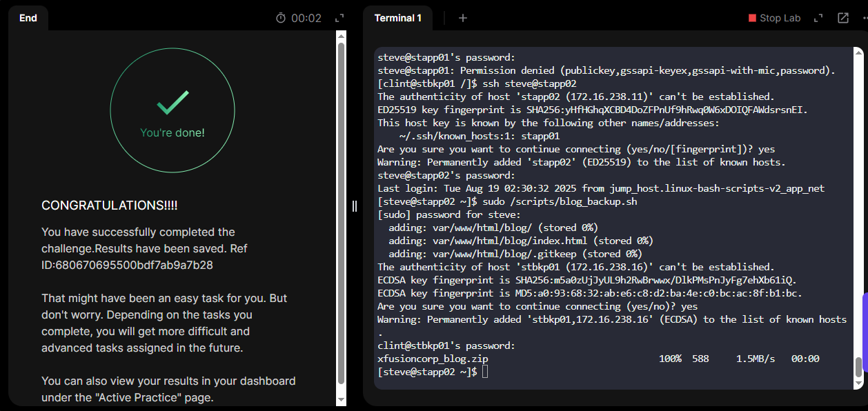The height and width of the screenshot is (411, 868).
Task: Open a new terminal tab with plus icon
Action: (463, 18)
